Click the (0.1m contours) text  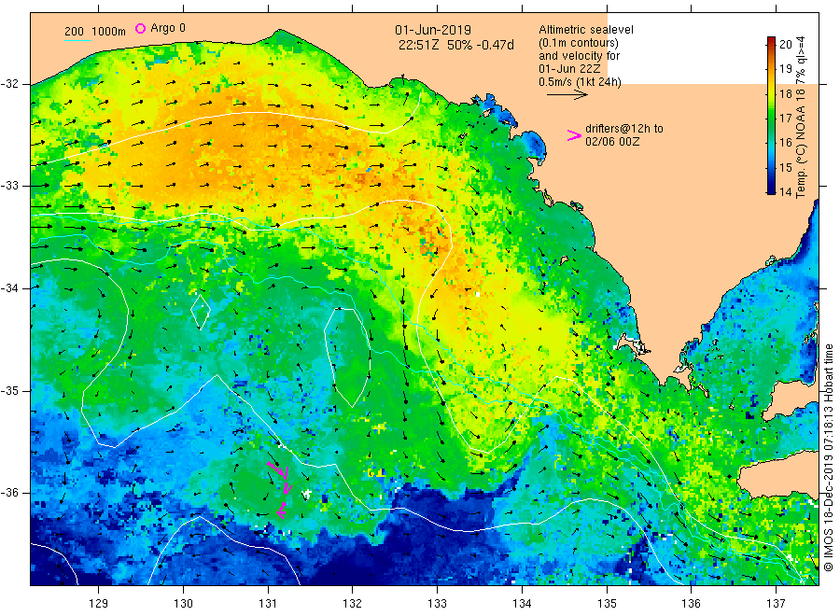tap(579, 43)
